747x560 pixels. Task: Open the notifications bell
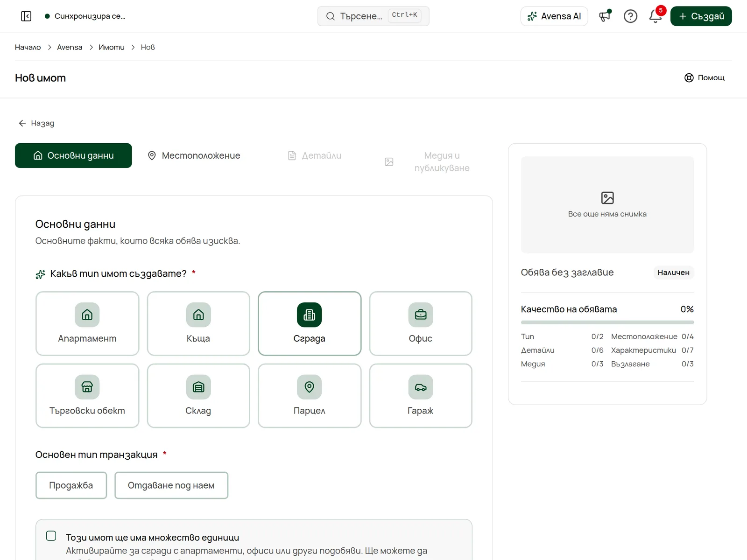point(655,16)
